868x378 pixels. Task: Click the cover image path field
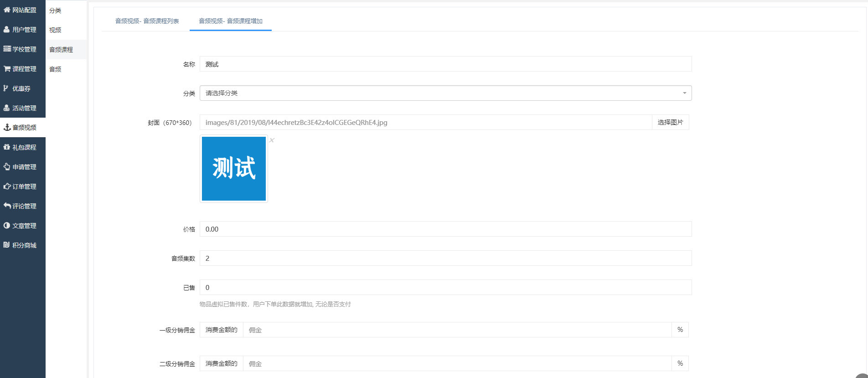[x=426, y=122]
